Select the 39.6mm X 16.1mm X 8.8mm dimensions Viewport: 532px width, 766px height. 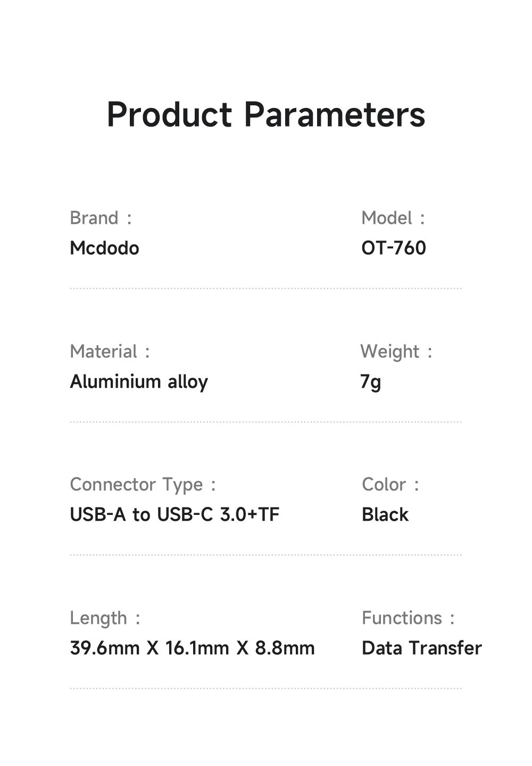coord(192,648)
